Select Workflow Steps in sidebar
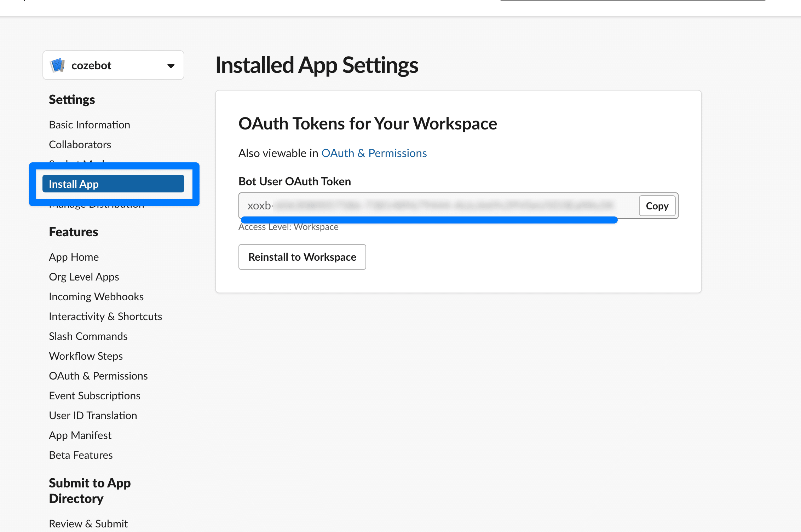Image resolution: width=801 pixels, height=532 pixels. click(86, 356)
